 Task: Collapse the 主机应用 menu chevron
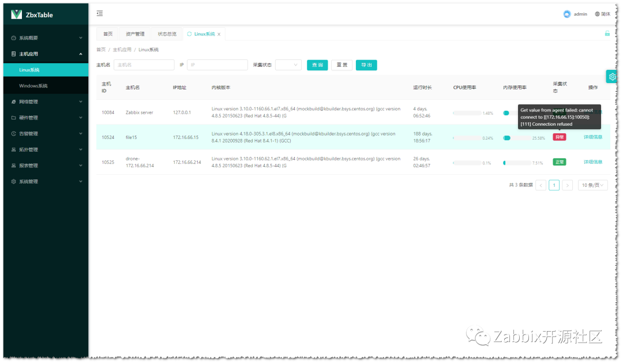[x=81, y=54]
